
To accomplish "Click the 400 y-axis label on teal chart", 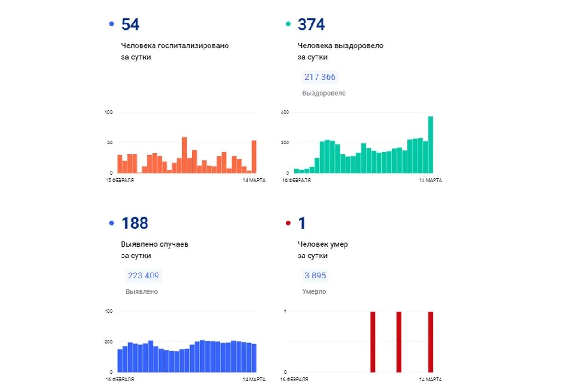I will coord(285,112).
